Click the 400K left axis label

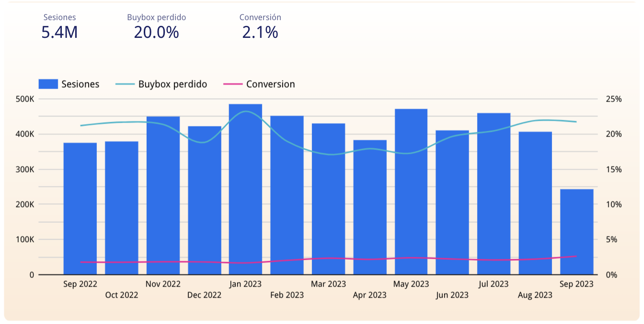click(x=25, y=134)
